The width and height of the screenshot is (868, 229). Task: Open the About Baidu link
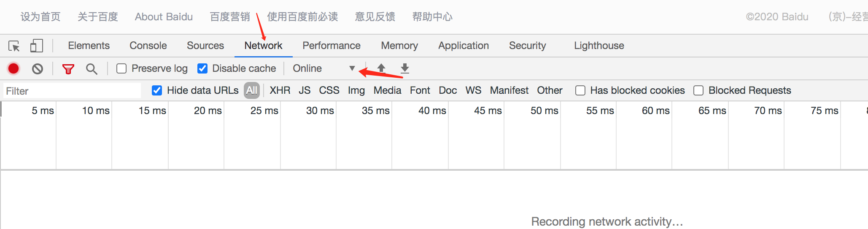tap(164, 17)
